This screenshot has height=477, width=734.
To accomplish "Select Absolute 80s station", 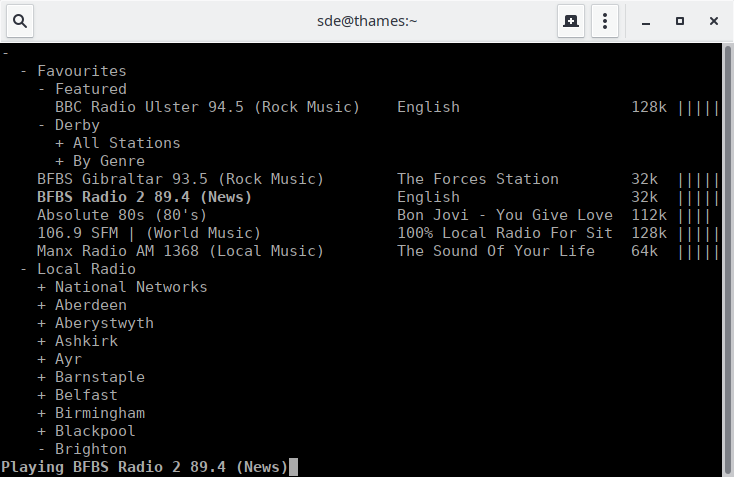I will (x=122, y=215).
